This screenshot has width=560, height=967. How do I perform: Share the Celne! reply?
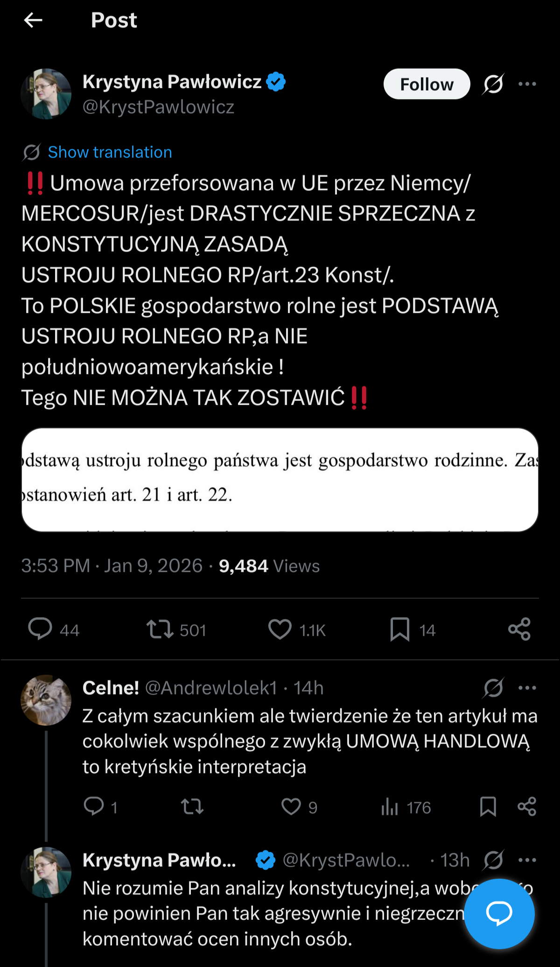pos(527,806)
